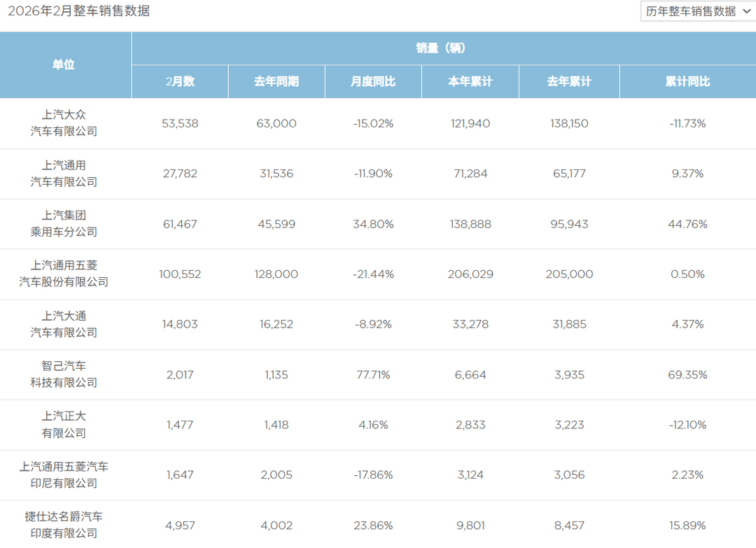Select 上汽集团 乘用车分公司 row name

64,224
